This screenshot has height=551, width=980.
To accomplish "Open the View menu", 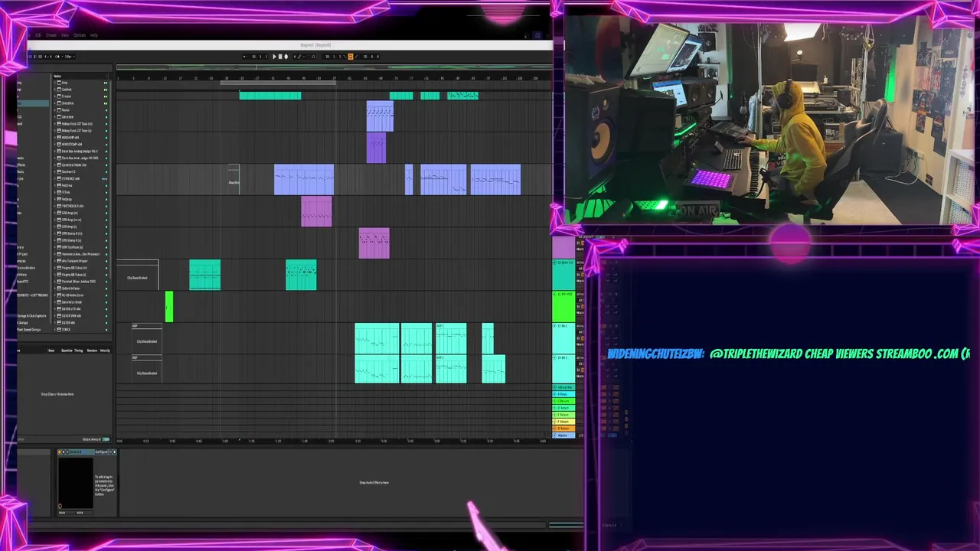I will click(65, 35).
